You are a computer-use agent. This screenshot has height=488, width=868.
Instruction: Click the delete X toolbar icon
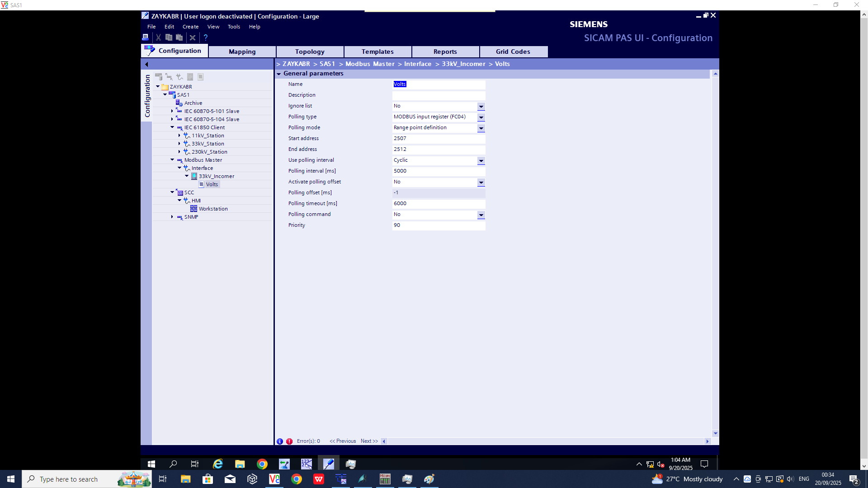click(193, 38)
